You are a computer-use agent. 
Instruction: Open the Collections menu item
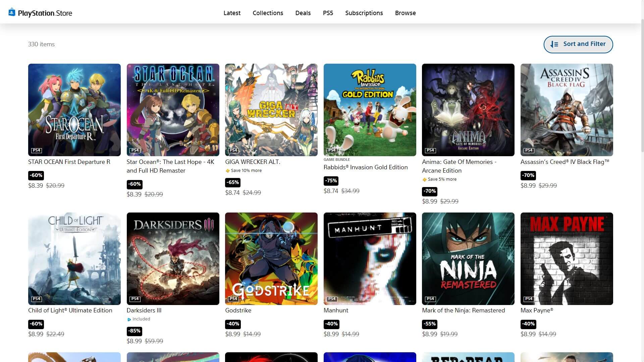point(268,13)
